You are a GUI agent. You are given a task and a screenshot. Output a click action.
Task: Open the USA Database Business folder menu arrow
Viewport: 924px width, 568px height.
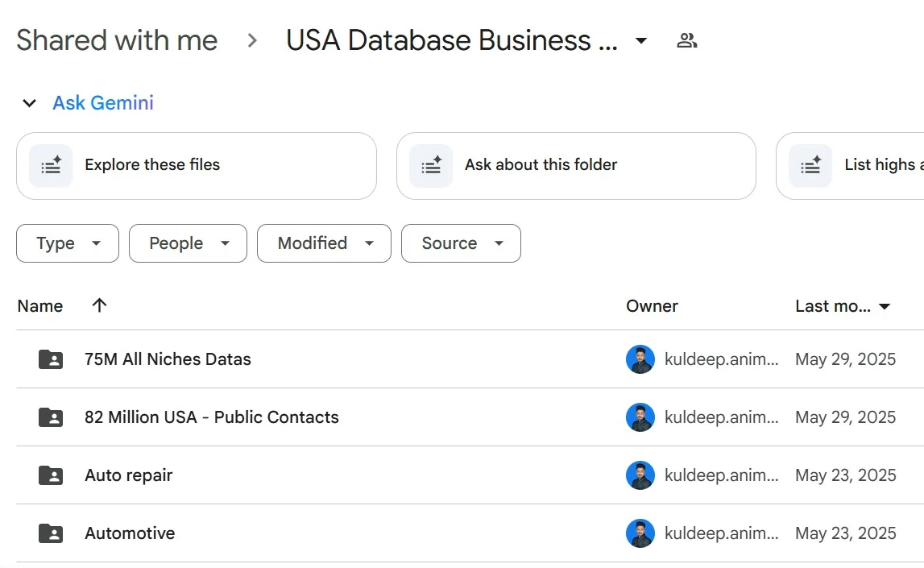(x=641, y=40)
